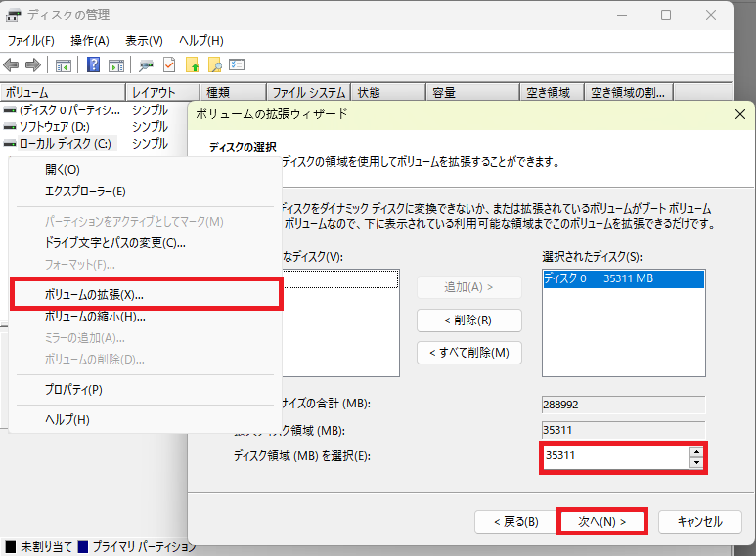This screenshot has height=556, width=756.
Task: Click the ボリューム column header
Action: click(63, 92)
